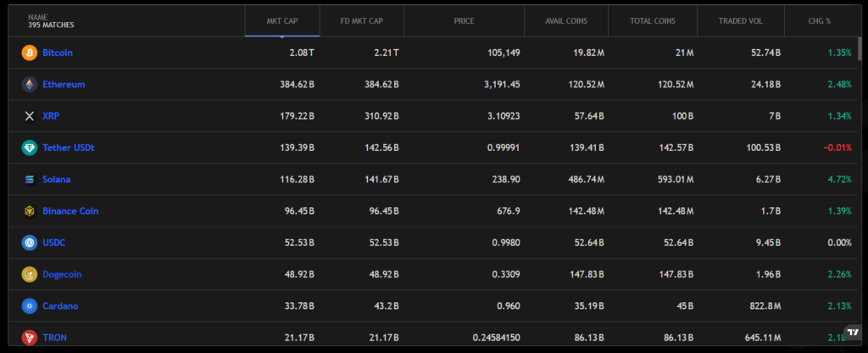The height and width of the screenshot is (353, 868).
Task: Select Binance Coin traded volume 1.7 B
Action: tap(771, 210)
